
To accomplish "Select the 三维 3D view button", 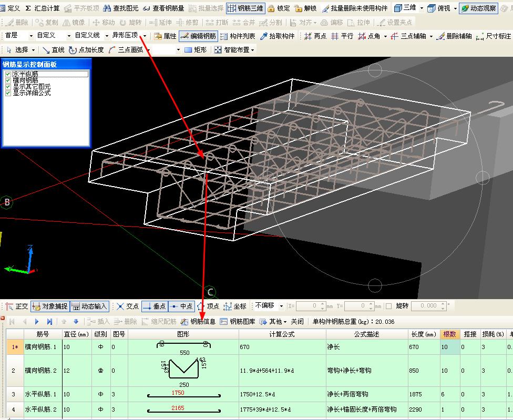I will (x=405, y=8).
